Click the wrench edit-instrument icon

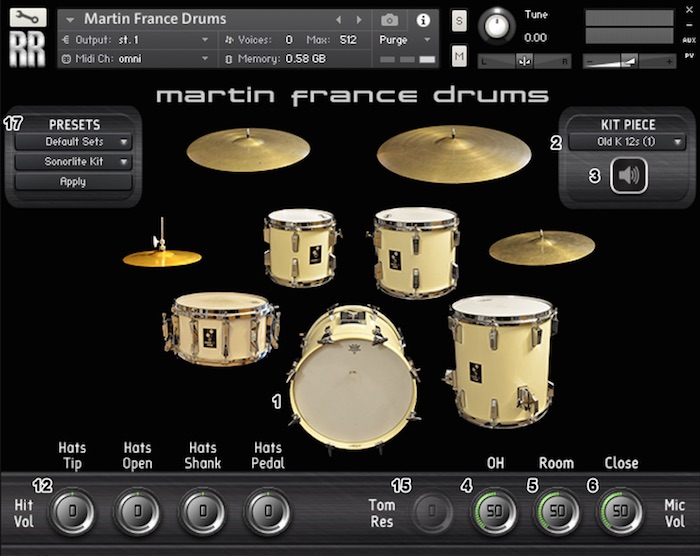pos(27,17)
